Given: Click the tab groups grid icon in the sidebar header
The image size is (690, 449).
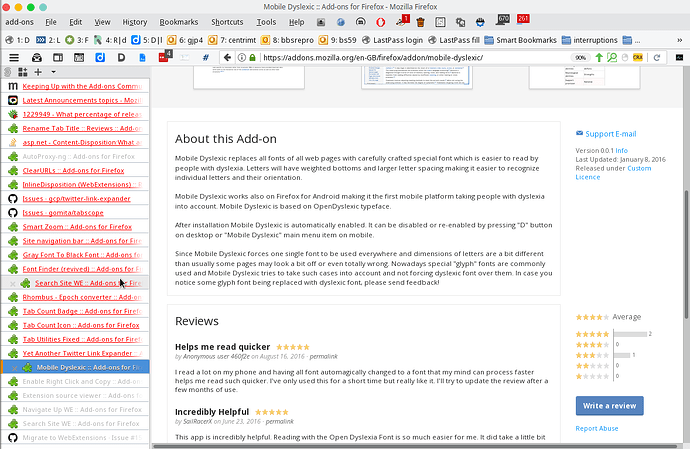Looking at the screenshot, I should (x=22, y=72).
